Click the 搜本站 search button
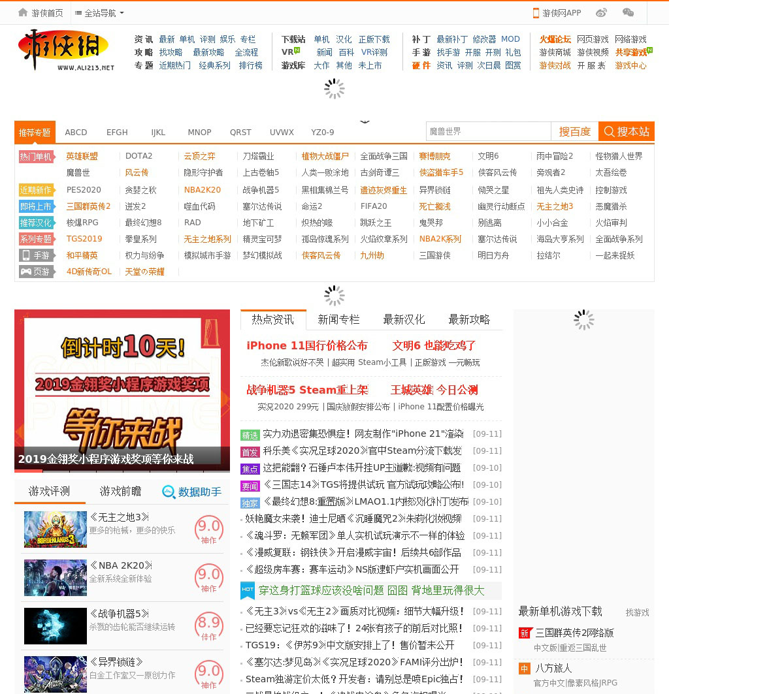Image resolution: width=784 pixels, height=694 pixels. tap(627, 131)
